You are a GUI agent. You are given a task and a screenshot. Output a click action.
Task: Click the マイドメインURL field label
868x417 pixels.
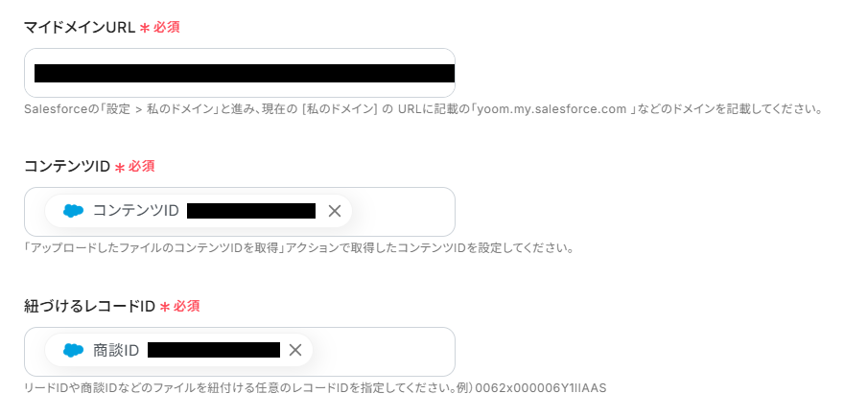[x=79, y=27]
